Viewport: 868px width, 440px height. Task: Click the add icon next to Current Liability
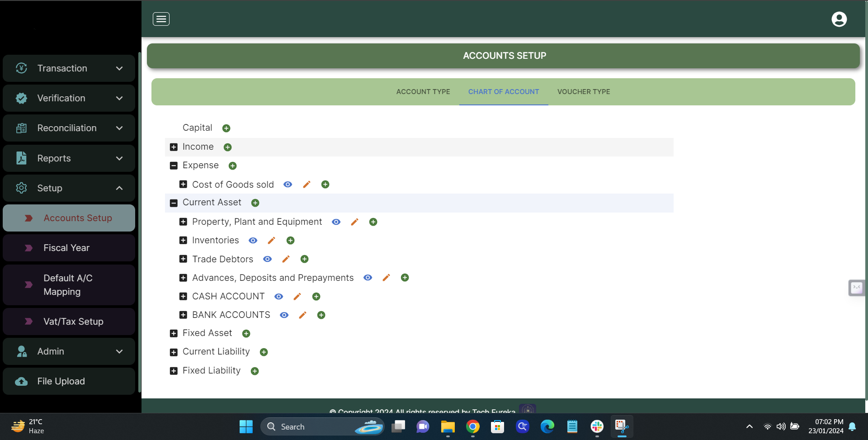click(264, 352)
